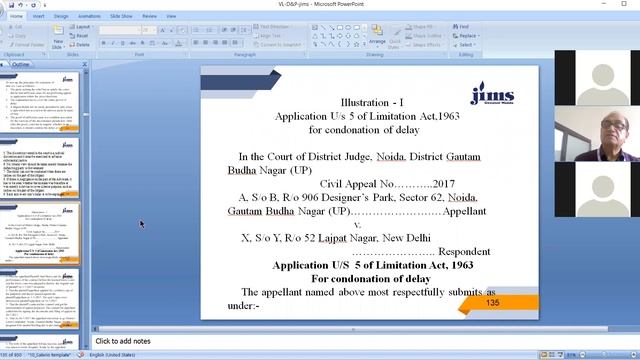Open the font name combo box

coord(120,30)
